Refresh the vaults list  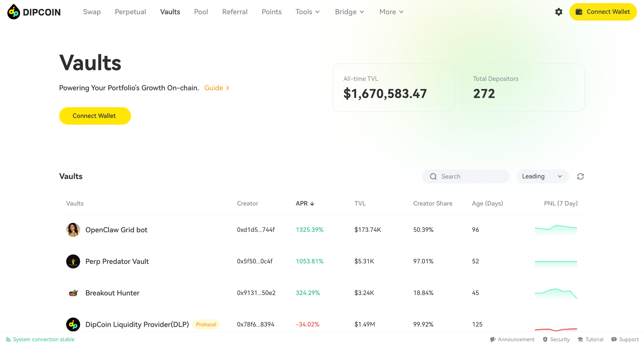(580, 176)
